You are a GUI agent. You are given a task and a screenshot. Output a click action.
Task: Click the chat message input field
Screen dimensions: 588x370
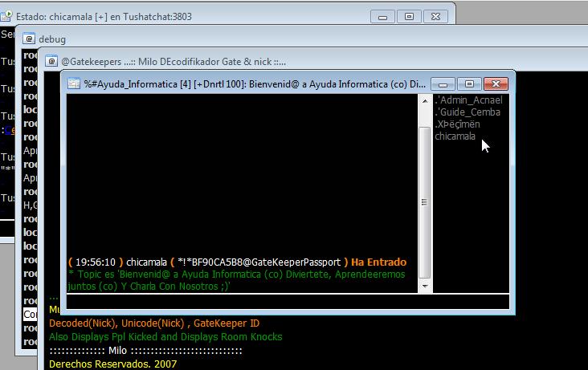pyautogui.click(x=288, y=302)
